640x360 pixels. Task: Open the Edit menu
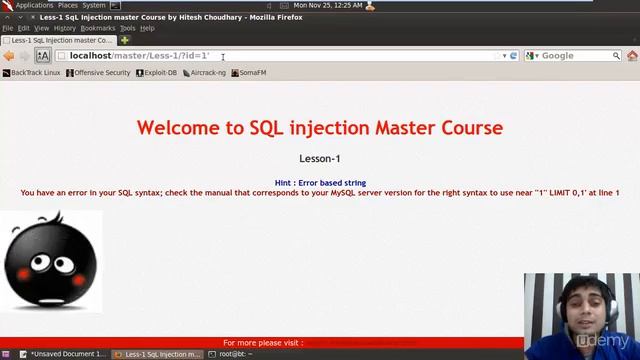[x=23, y=28]
